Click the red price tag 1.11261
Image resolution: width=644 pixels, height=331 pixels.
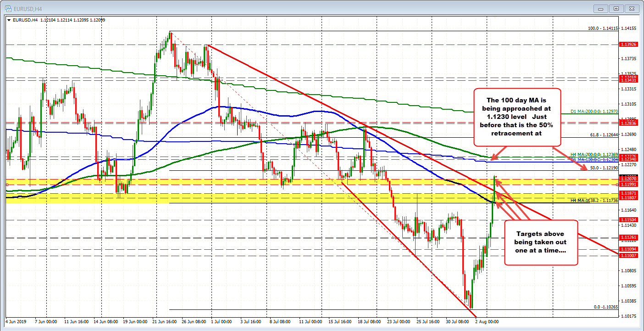628,237
